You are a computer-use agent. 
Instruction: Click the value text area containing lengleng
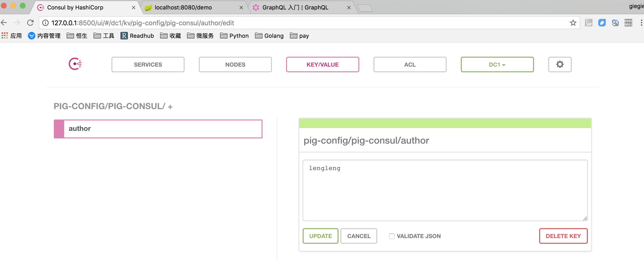click(x=445, y=190)
